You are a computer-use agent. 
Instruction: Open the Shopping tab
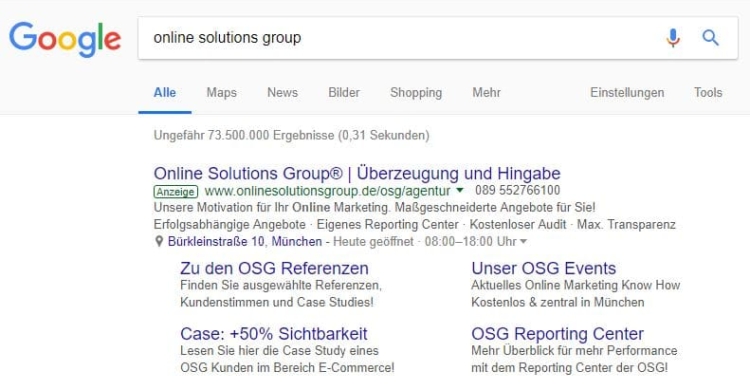416,93
